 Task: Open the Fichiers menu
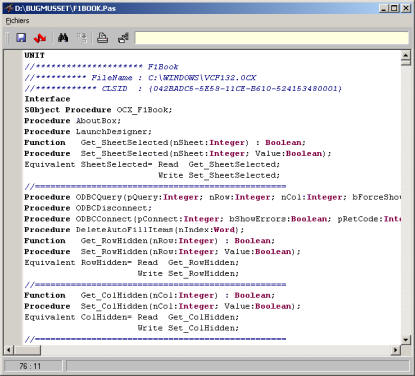coord(17,21)
